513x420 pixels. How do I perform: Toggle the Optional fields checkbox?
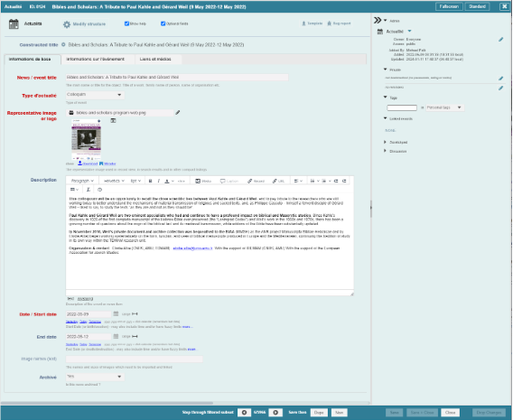(x=163, y=23)
